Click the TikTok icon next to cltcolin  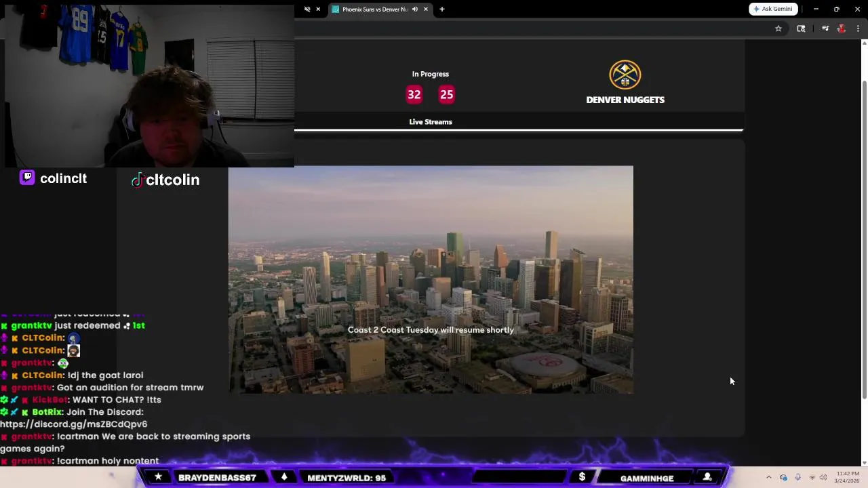pos(138,180)
